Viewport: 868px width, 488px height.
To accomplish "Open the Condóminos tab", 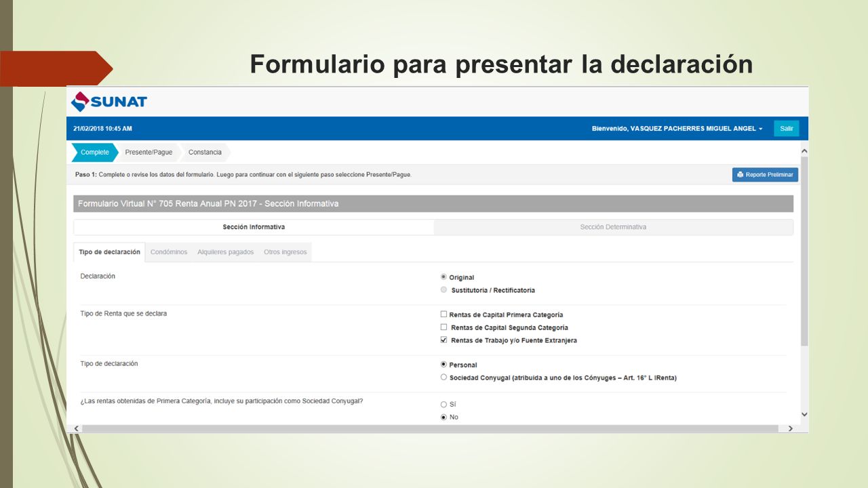I will point(169,252).
